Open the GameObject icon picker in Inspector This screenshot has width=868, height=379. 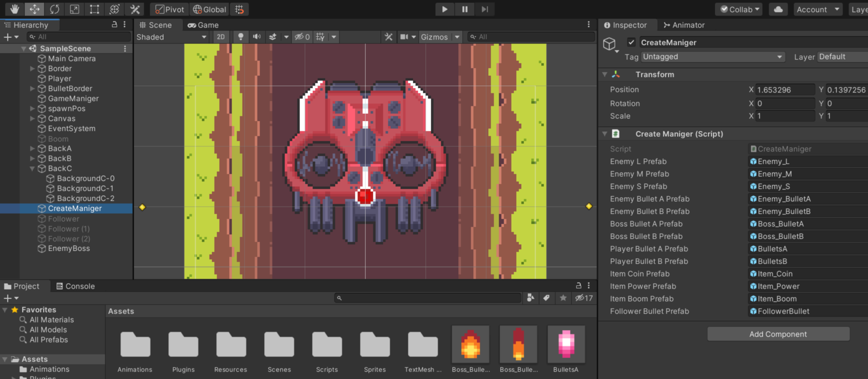point(610,45)
